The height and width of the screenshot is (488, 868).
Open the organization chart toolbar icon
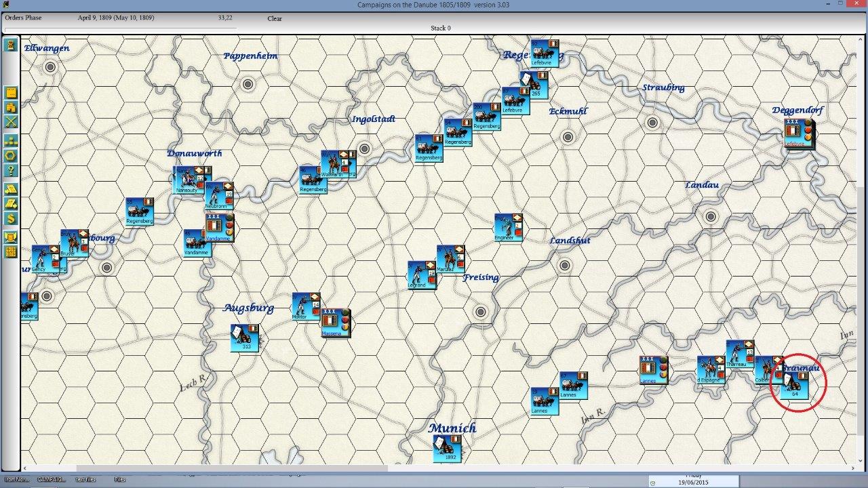pos(10,141)
